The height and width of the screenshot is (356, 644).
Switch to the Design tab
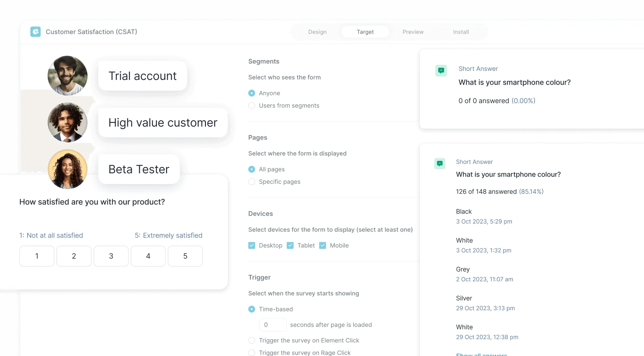click(x=317, y=32)
